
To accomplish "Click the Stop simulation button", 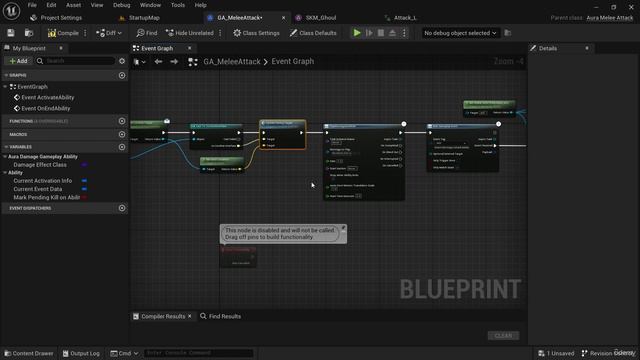I will [381, 33].
